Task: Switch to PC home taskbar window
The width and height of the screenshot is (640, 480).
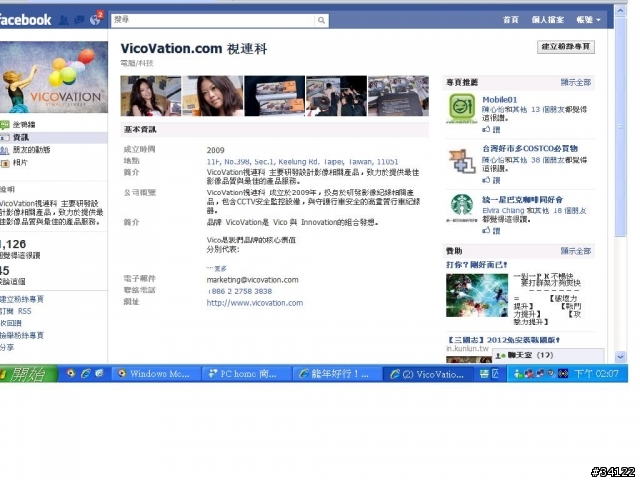Action: coord(247,374)
